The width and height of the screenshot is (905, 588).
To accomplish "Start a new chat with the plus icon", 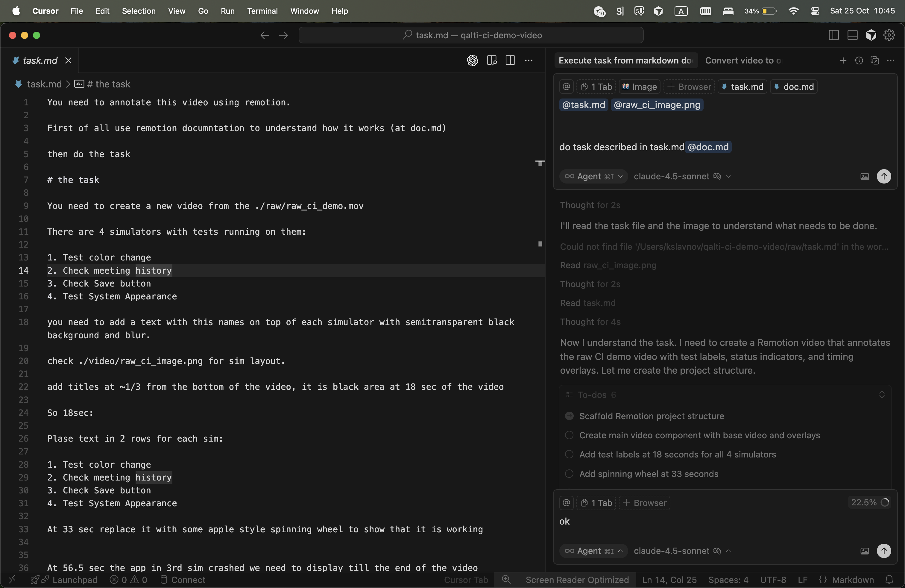I will click(843, 60).
